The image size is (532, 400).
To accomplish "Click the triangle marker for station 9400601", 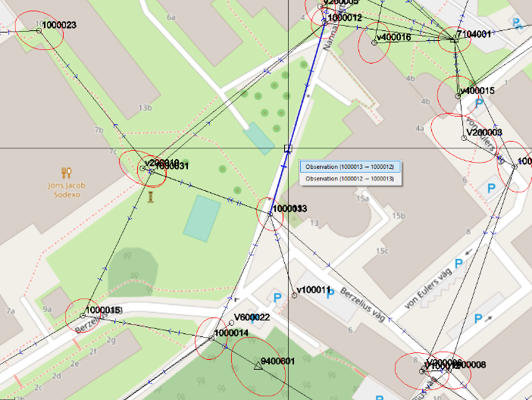I will coord(258,366).
